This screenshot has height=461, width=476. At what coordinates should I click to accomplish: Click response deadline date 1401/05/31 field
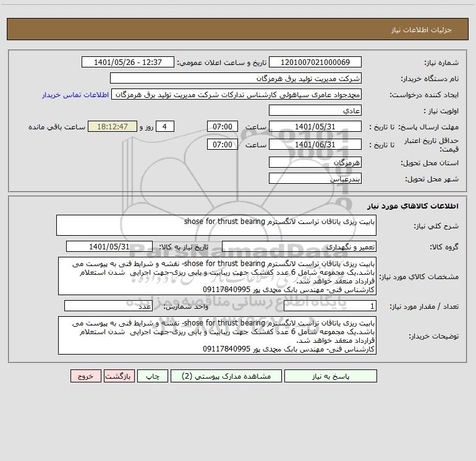coord(315,126)
